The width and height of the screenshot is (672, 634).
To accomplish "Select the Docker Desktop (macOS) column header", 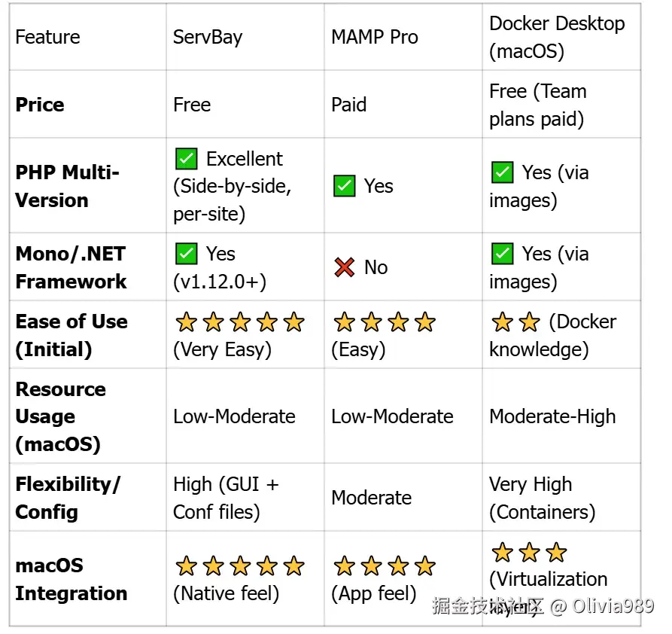I will click(557, 37).
